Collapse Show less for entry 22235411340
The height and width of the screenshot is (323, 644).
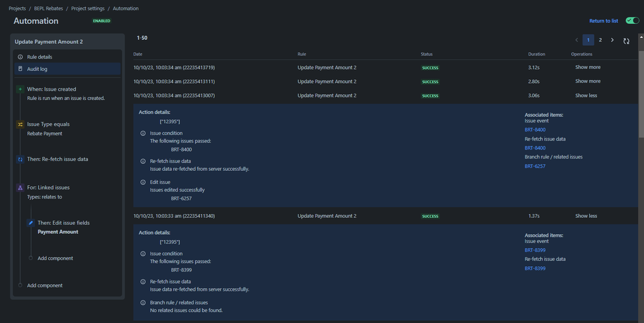[586, 216]
